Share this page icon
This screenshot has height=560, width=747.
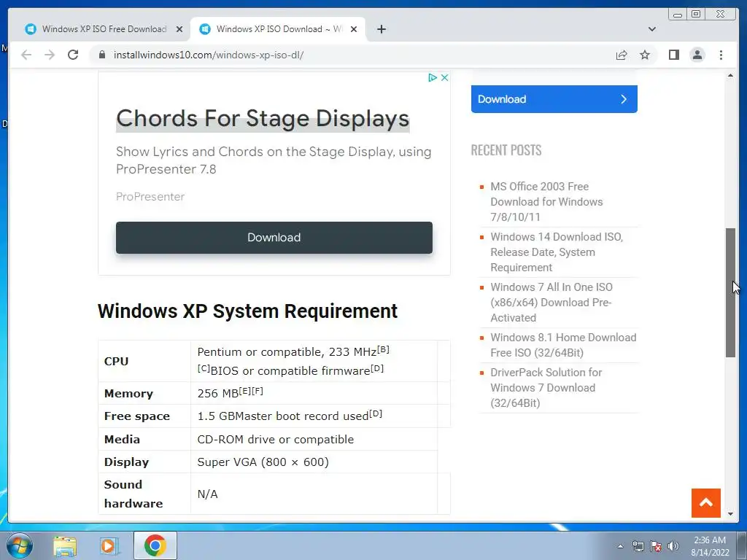point(622,55)
